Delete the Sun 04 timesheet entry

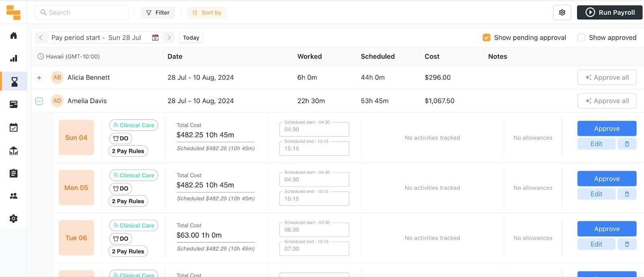pos(627,144)
